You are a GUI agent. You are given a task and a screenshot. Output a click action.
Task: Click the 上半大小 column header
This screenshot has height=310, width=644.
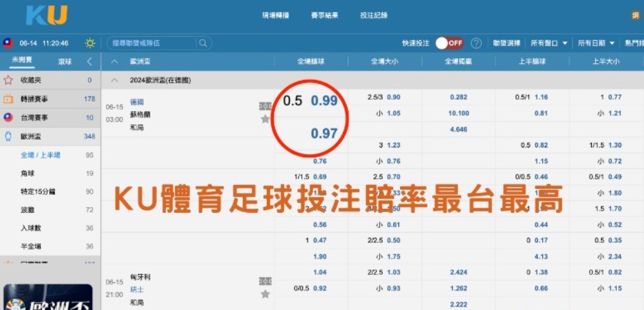pos(606,61)
